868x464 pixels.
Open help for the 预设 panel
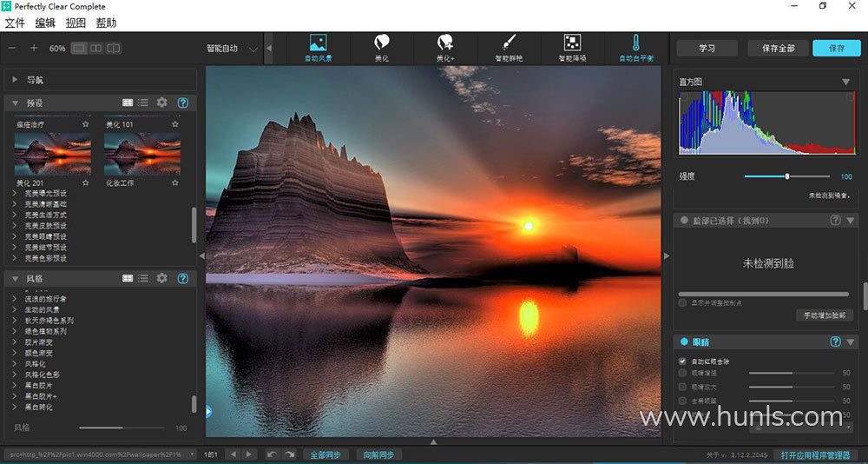(x=182, y=103)
